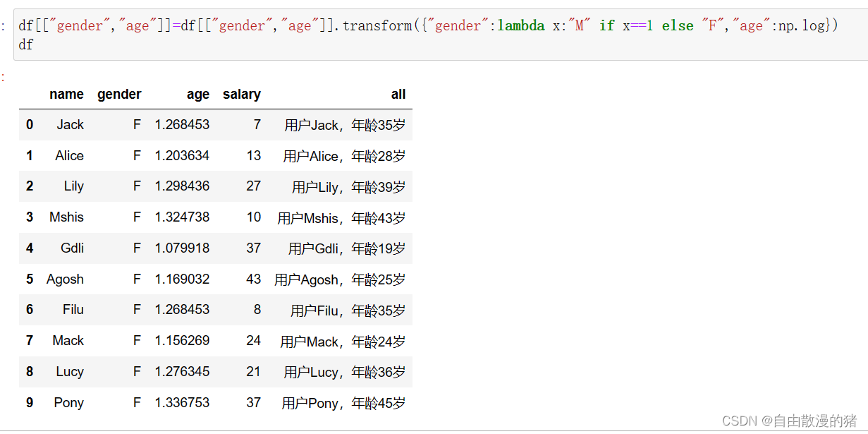The width and height of the screenshot is (868, 434).
Task: Click the cell "用户Filu, 年龄35岁"
Action: [x=348, y=311]
